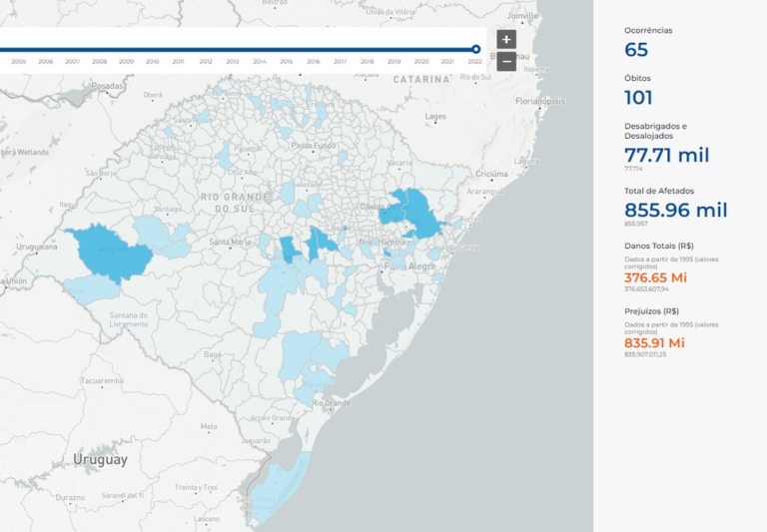Select year 2021 on the timeline
The width and height of the screenshot is (767, 532).
coord(448,62)
